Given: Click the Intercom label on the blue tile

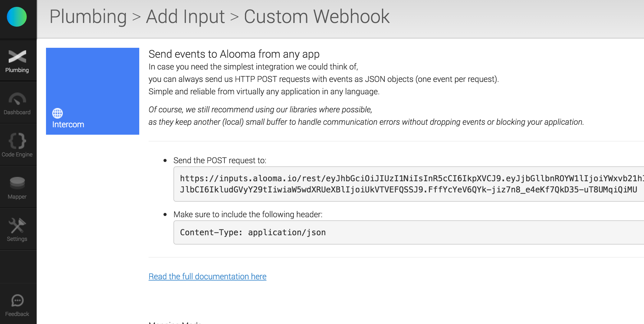Looking at the screenshot, I should tap(68, 125).
